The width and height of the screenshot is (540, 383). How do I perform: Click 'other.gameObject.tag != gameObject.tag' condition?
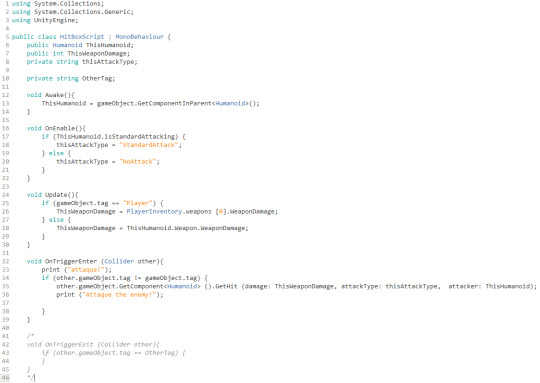[x=127, y=278]
